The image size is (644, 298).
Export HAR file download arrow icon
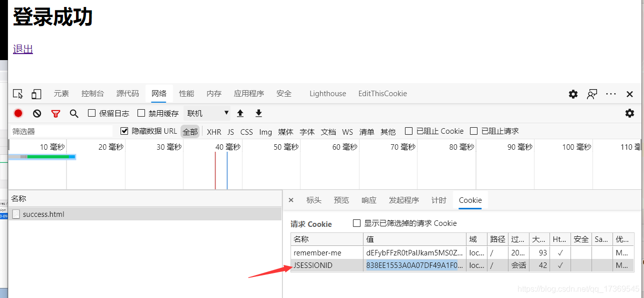(x=258, y=113)
